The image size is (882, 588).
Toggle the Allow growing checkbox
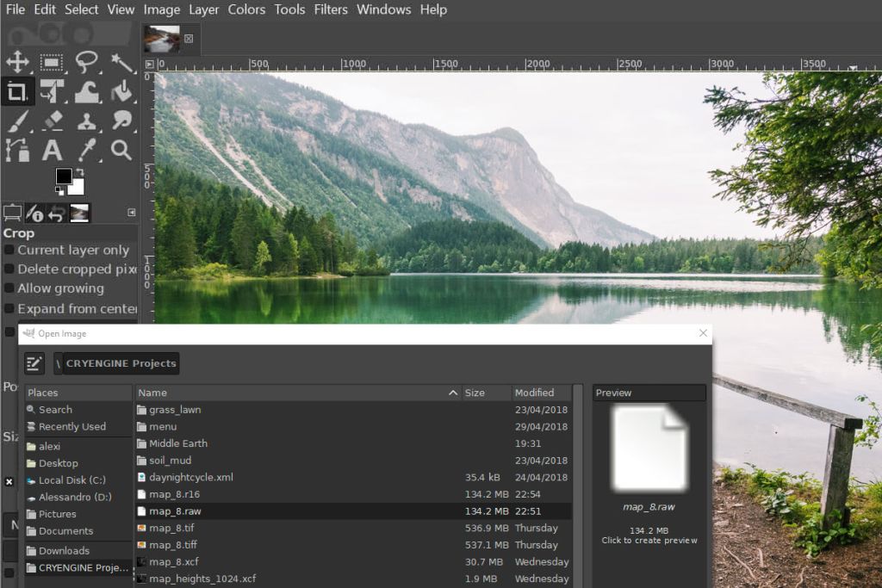point(9,288)
